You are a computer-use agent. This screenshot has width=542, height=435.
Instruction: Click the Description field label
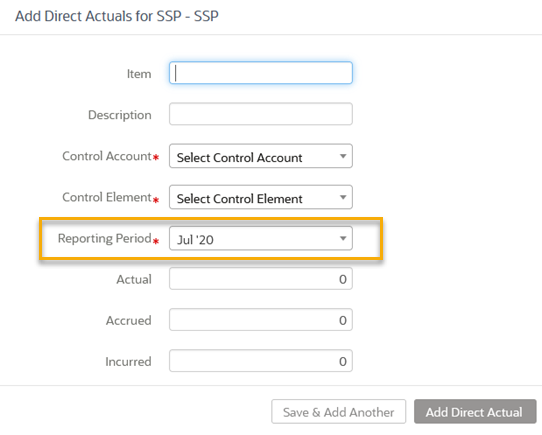pyautogui.click(x=120, y=115)
